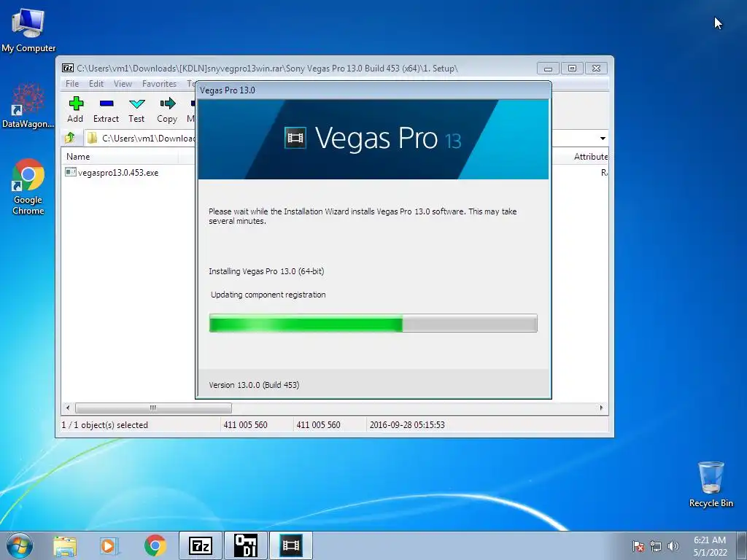Open the Favorites menu in 7-Zip
Screen dimensions: 747x560
tap(159, 84)
